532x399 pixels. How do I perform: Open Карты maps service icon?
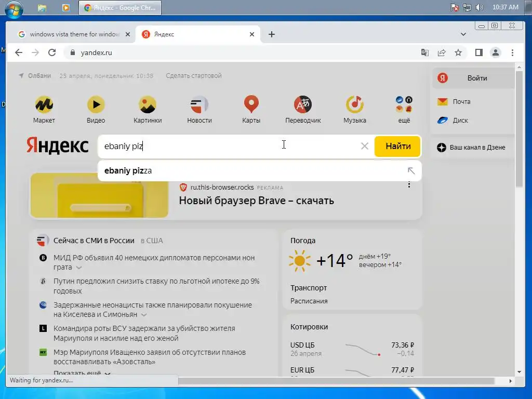251,104
